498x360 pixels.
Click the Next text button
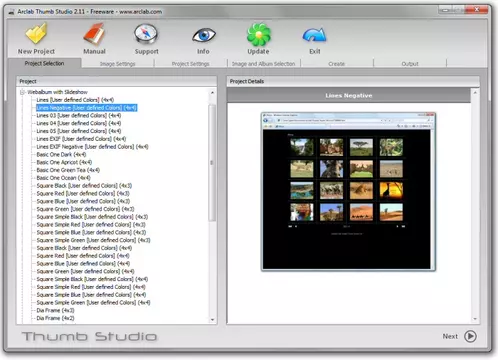click(450, 336)
